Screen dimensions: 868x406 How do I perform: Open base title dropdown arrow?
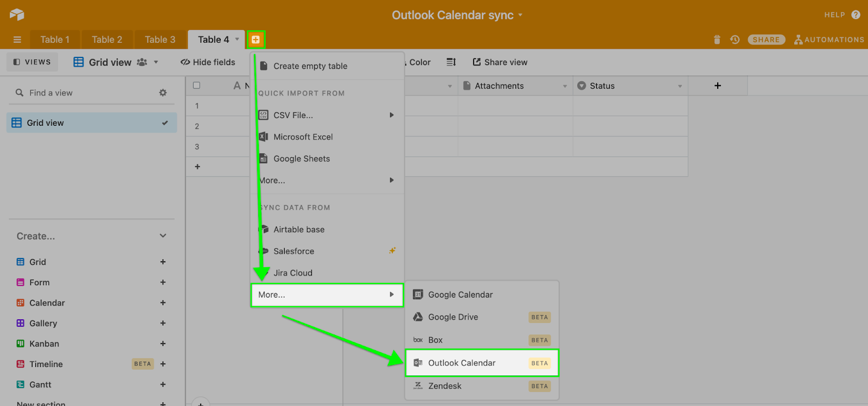coord(520,15)
